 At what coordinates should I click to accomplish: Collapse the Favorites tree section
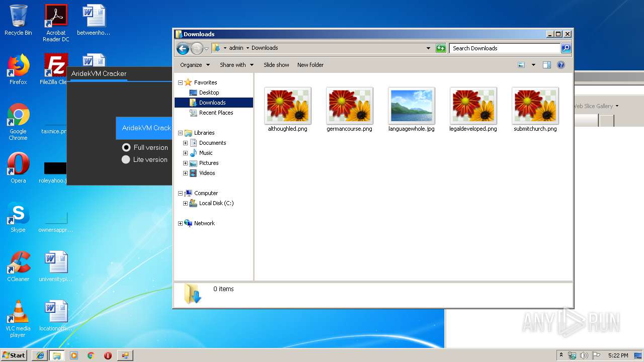[x=180, y=82]
